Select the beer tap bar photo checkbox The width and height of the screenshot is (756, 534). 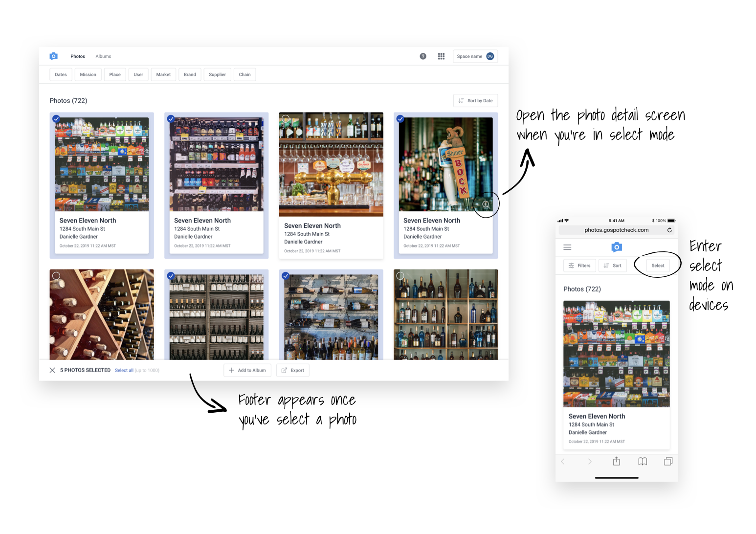coord(286,119)
